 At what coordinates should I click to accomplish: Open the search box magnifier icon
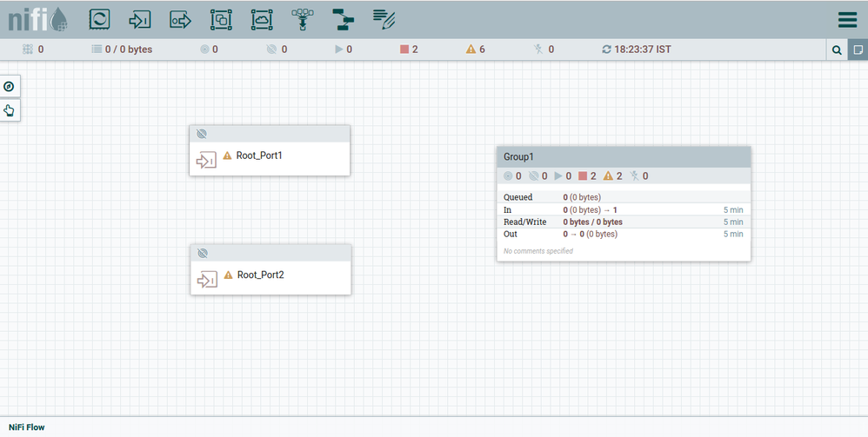837,50
